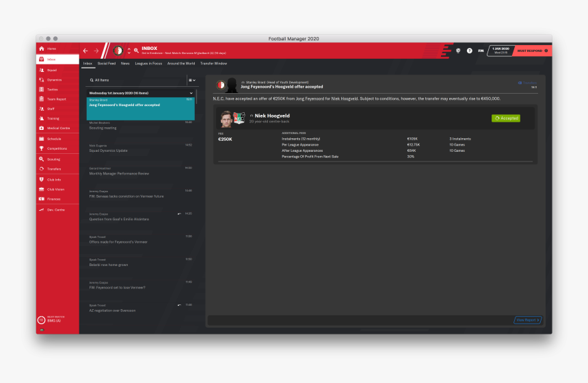The height and width of the screenshot is (383, 588).
Task: Open the header search magnifier
Action: (x=137, y=51)
